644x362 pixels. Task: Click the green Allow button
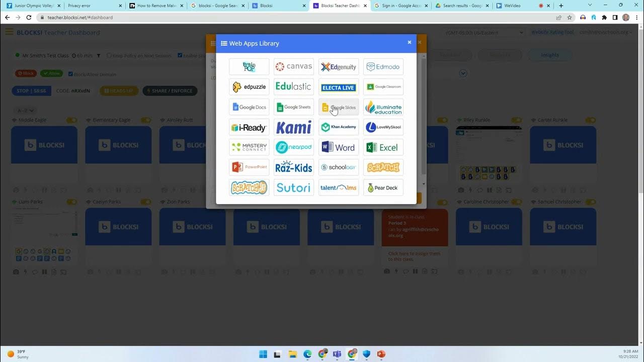point(52,73)
